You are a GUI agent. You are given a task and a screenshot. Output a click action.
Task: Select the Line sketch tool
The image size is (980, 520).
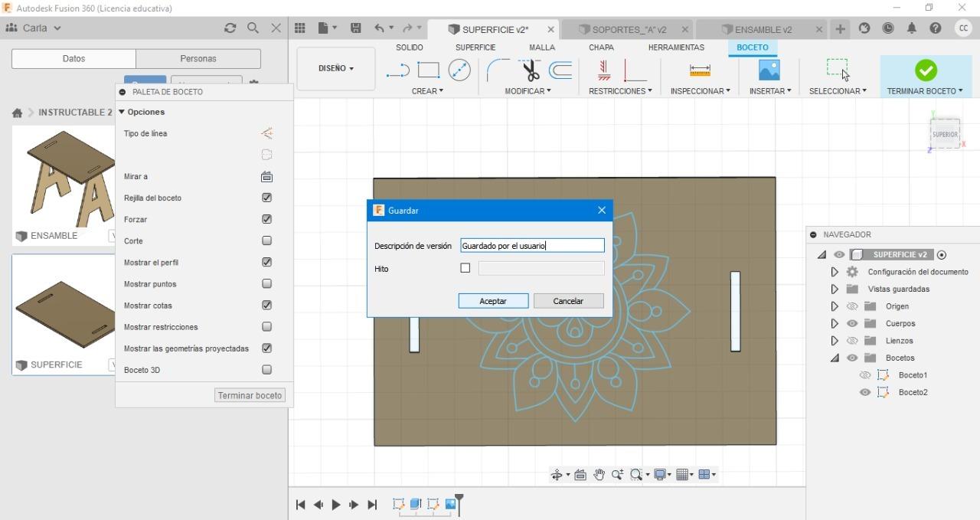[397, 70]
